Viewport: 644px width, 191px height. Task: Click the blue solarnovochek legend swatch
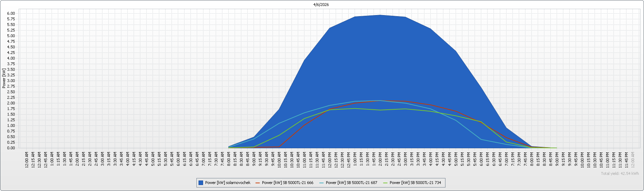click(201, 183)
